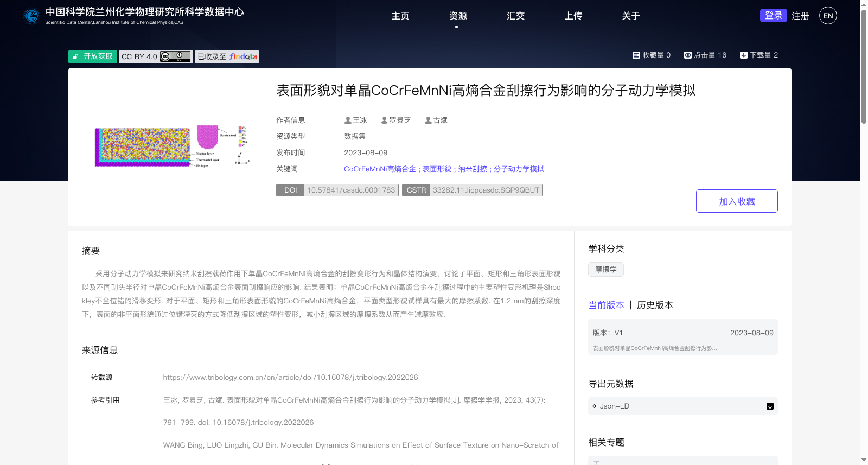Click the 下载量 download count icon
This screenshot has width=868, height=465.
[x=744, y=55]
